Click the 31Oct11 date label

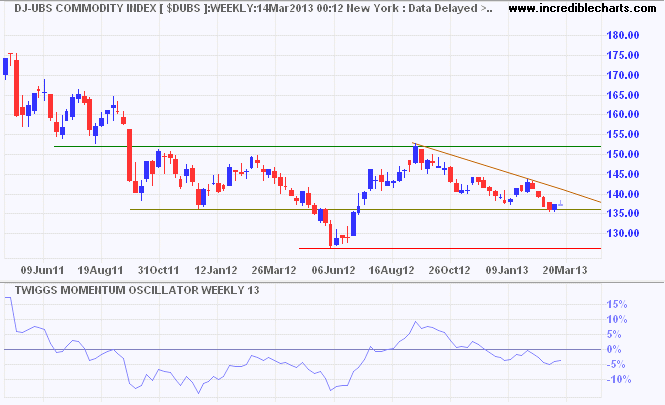click(x=159, y=270)
